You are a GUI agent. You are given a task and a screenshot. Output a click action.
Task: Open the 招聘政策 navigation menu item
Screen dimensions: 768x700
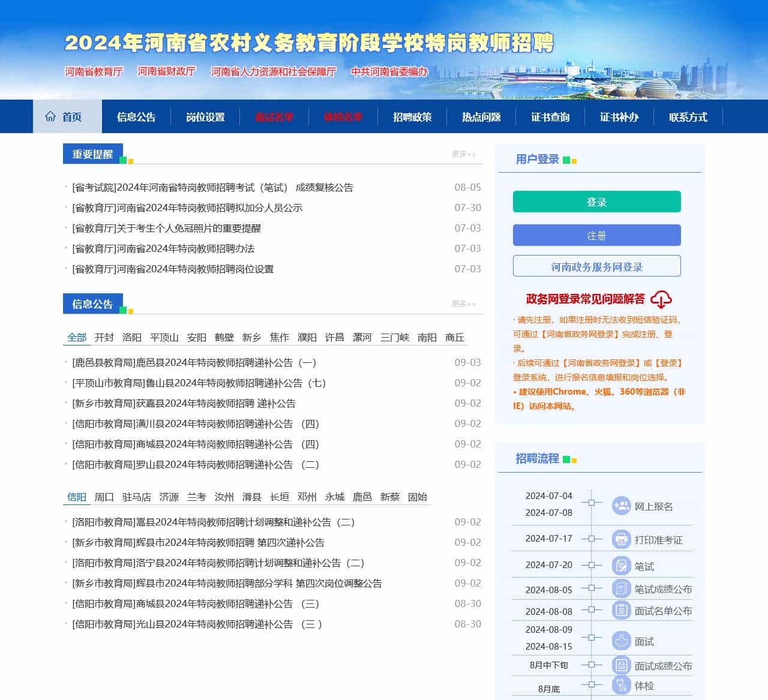click(x=412, y=118)
